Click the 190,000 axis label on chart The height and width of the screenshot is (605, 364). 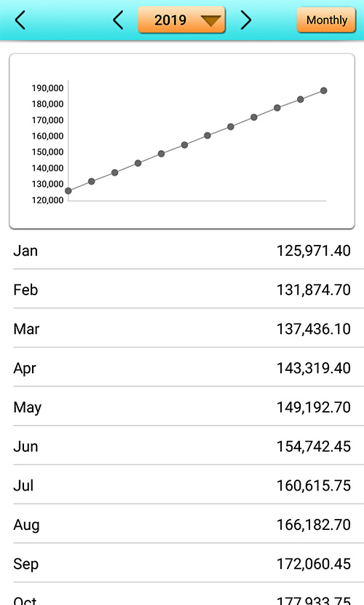pyautogui.click(x=48, y=88)
